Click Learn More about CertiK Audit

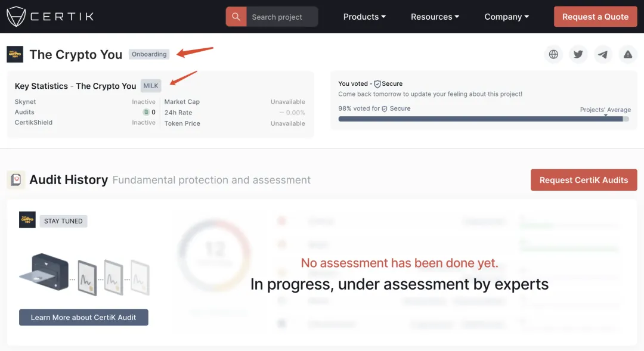point(83,318)
